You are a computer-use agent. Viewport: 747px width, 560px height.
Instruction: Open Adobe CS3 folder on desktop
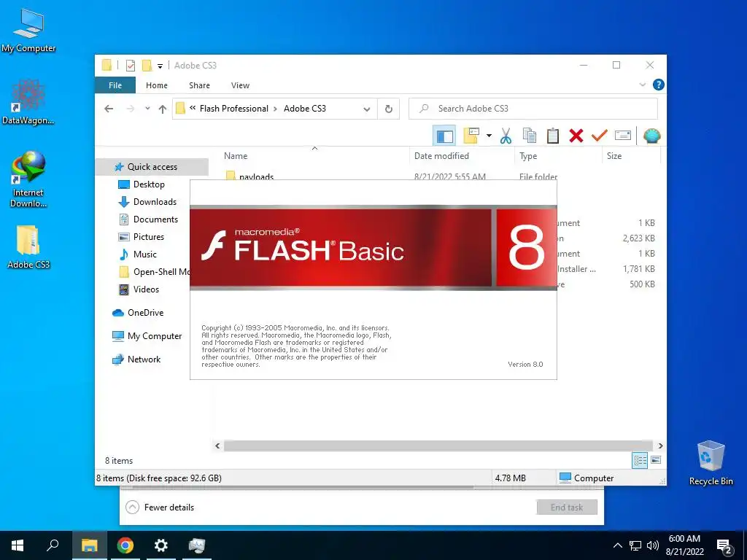pos(28,247)
